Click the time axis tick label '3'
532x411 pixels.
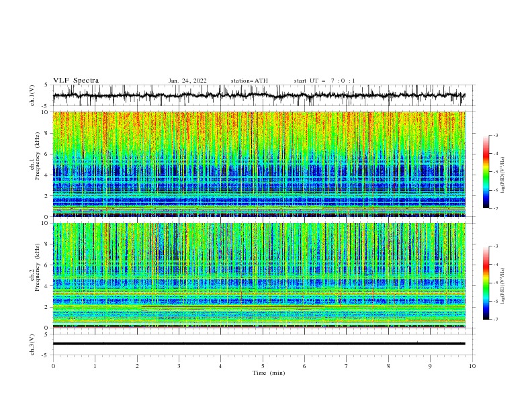179,366
